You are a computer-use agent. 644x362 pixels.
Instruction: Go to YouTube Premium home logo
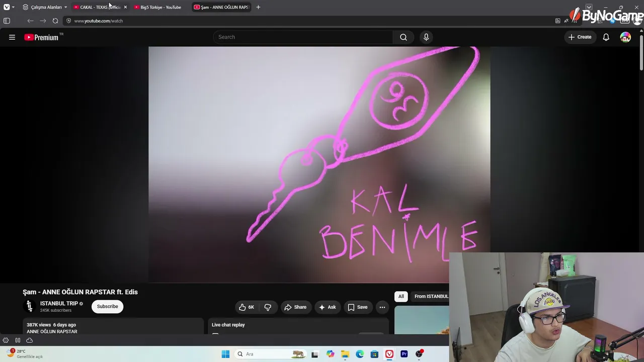click(41, 37)
